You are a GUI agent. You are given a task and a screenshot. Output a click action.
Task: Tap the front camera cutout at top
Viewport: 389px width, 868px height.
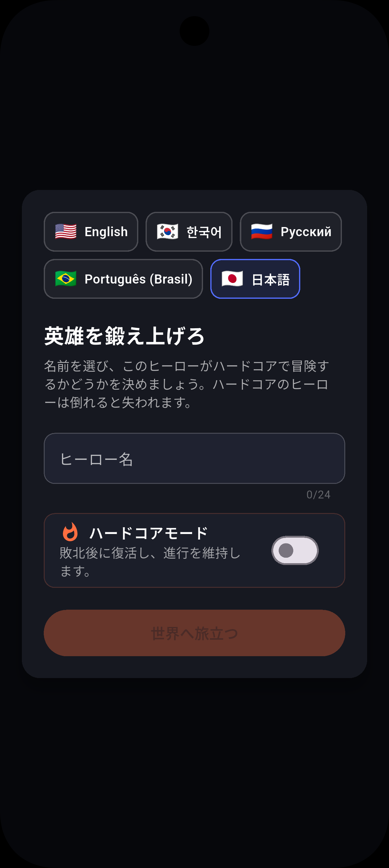click(x=194, y=31)
